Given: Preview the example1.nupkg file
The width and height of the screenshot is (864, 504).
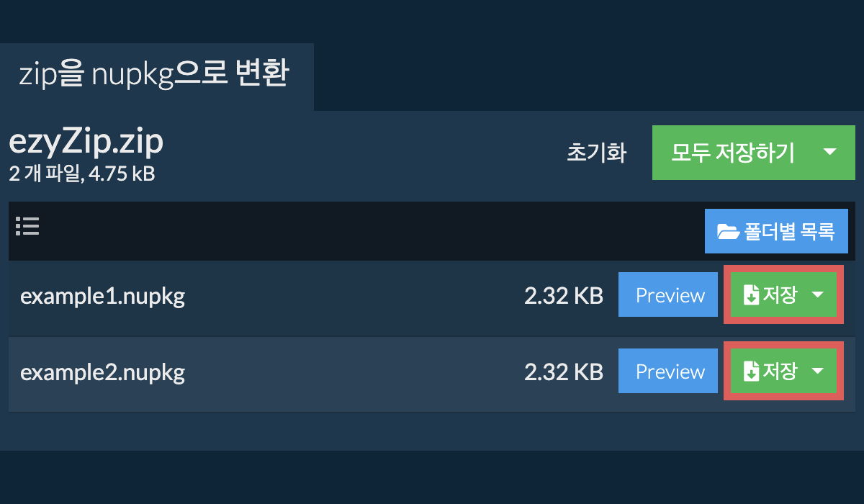Looking at the screenshot, I should tap(670, 295).
